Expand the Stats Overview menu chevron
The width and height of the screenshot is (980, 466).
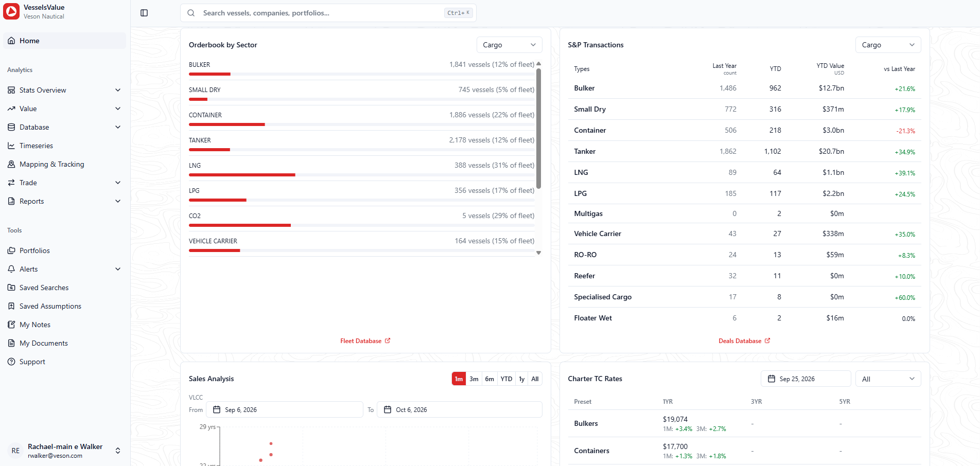[x=118, y=90]
